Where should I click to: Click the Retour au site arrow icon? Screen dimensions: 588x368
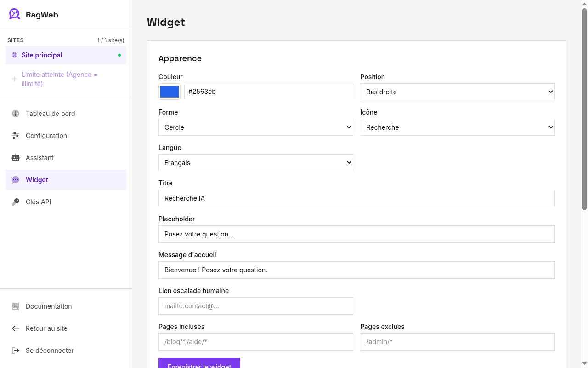tap(16, 328)
